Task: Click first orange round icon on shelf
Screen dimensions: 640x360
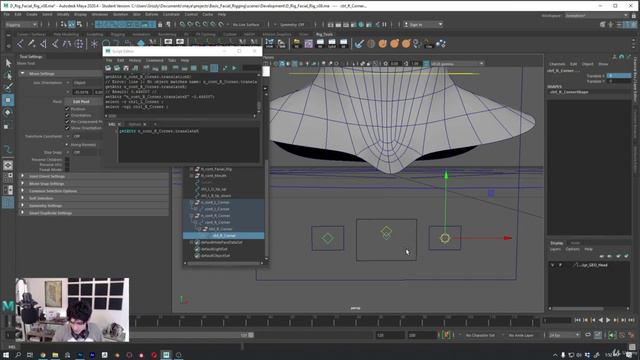Action: click(383, 44)
